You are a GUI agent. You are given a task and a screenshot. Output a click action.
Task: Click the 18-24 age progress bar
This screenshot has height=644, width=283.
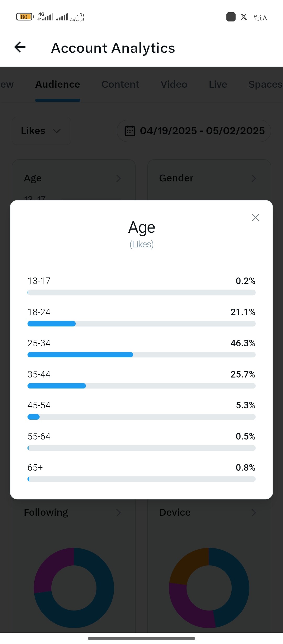tap(141, 324)
